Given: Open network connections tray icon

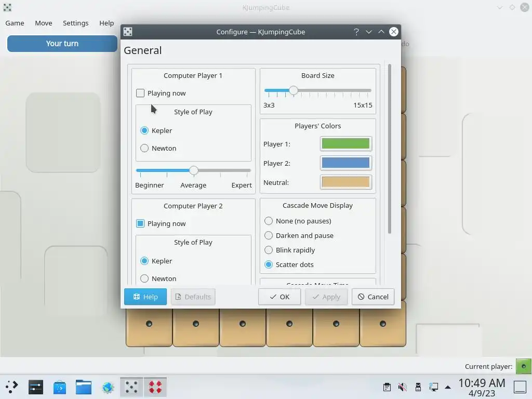Looking at the screenshot, I should pos(434,387).
